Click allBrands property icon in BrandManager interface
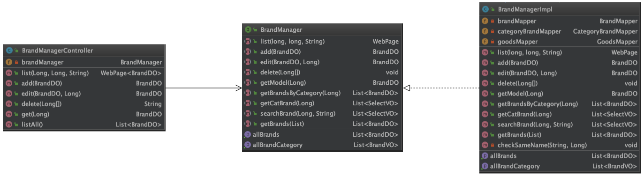The image size is (644, 176). coord(248,135)
